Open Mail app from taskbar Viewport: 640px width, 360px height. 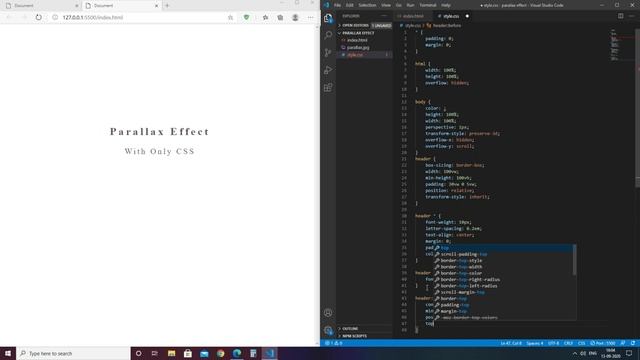coord(204,353)
